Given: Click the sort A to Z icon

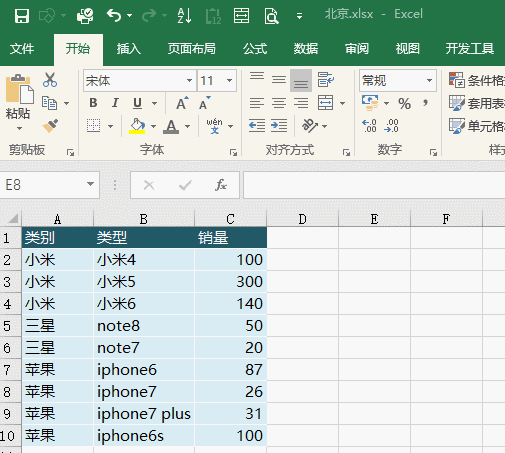Looking at the screenshot, I should (x=184, y=15).
